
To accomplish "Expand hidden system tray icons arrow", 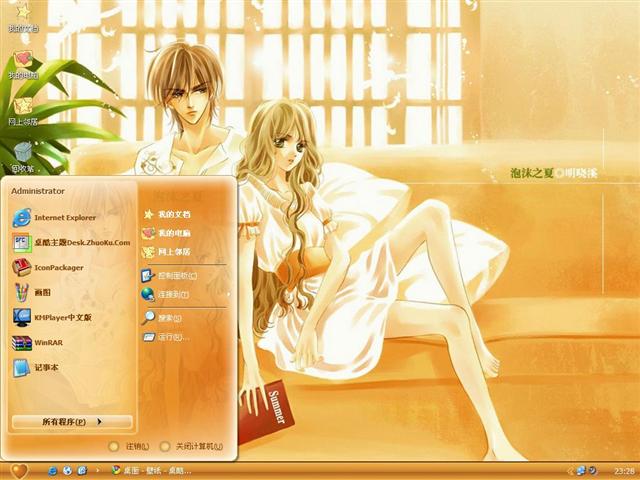I will [570, 471].
